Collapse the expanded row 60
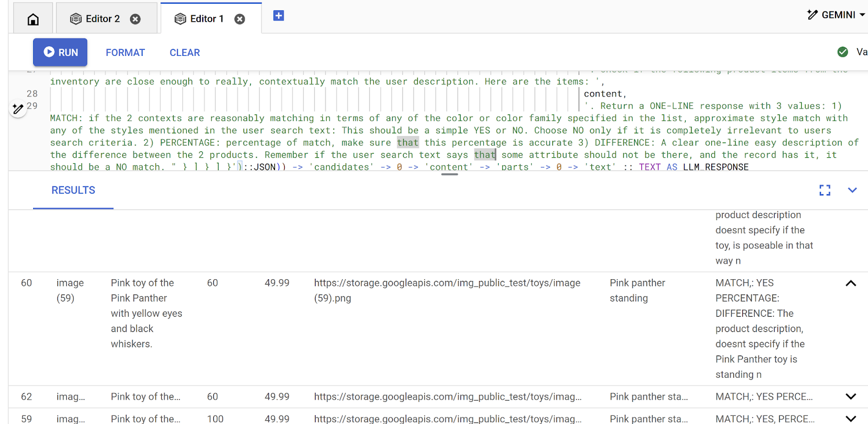This screenshot has width=868, height=424. 851,283
